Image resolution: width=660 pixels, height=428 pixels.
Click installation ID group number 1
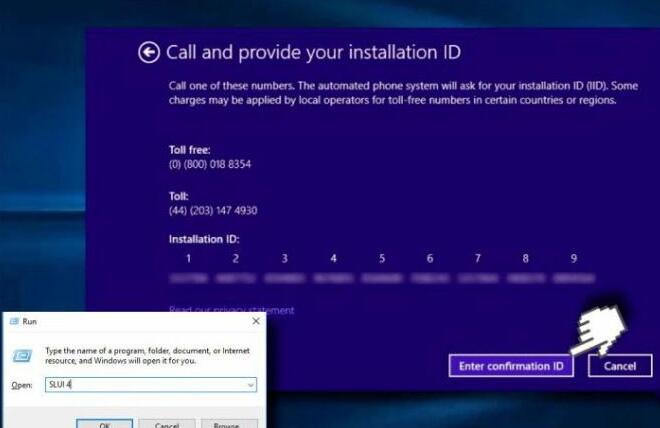pyautogui.click(x=189, y=258)
